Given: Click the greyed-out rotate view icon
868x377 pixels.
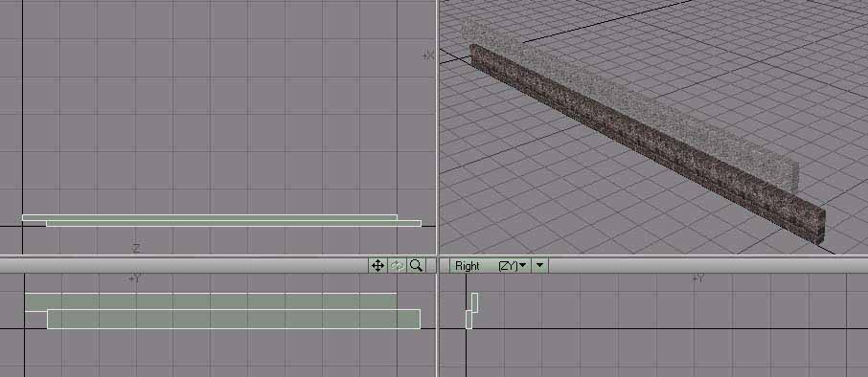Looking at the screenshot, I should (x=397, y=266).
